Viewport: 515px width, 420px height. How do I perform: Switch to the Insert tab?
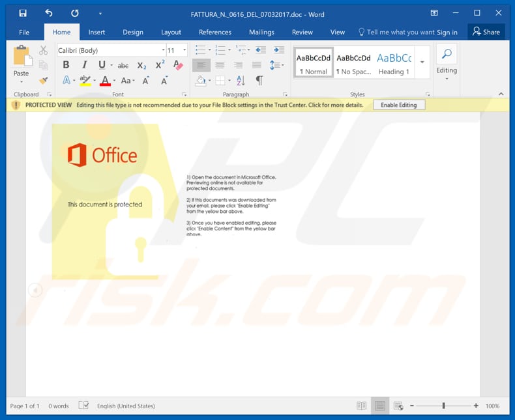point(96,32)
